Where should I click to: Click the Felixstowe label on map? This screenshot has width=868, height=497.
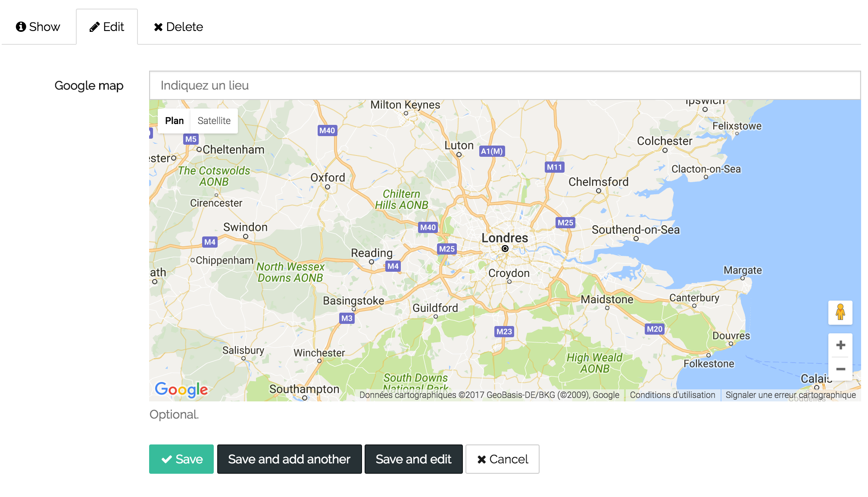(x=737, y=126)
